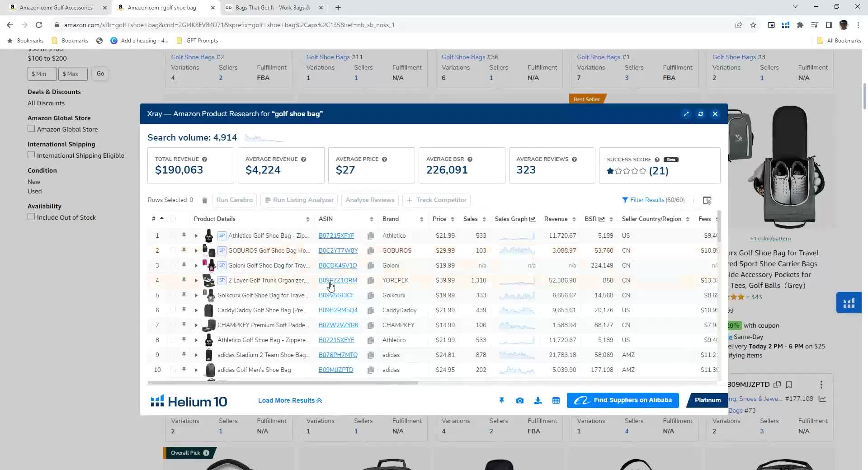Expand the CaddyDaddy Golf Shoe Bag row
The image size is (868, 470).
[x=196, y=310]
